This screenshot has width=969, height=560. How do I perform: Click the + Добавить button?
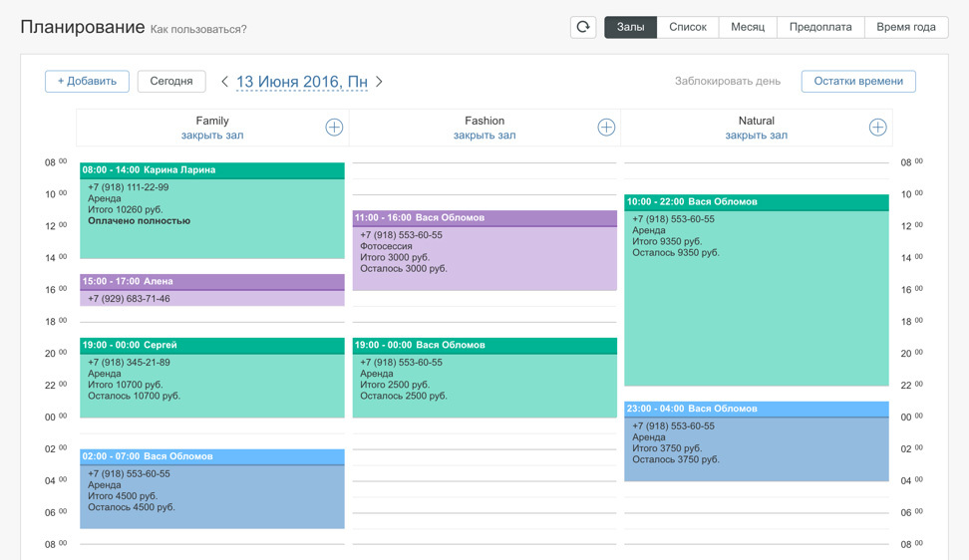click(x=87, y=82)
